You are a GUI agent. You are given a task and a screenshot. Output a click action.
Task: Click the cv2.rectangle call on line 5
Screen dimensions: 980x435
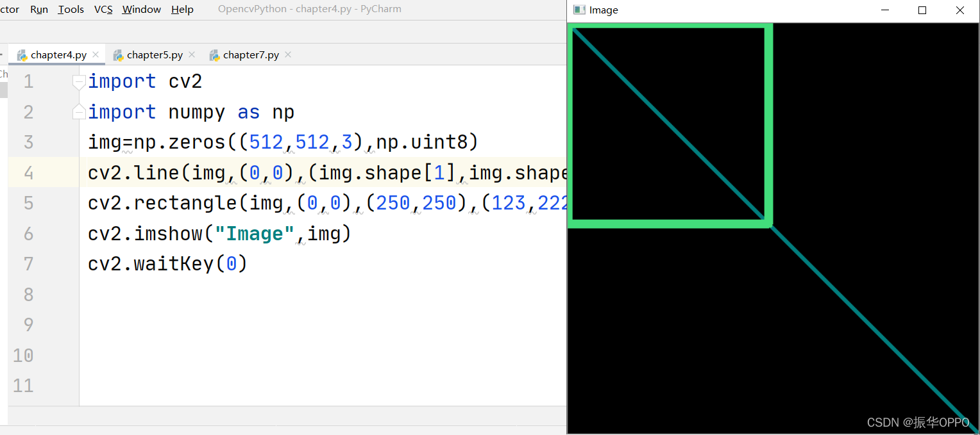click(327, 203)
